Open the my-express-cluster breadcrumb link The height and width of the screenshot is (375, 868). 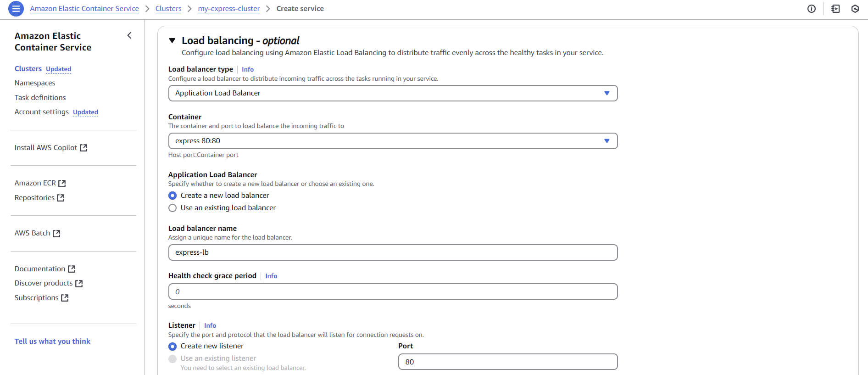(228, 9)
